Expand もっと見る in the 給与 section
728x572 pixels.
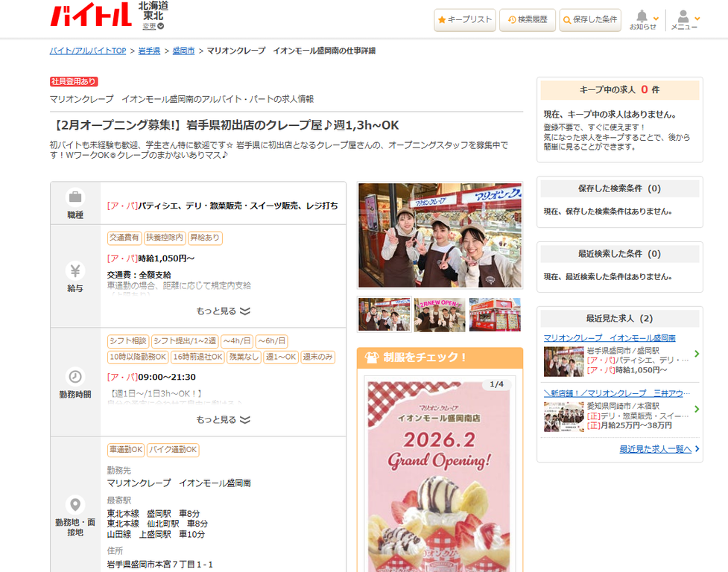[224, 311]
